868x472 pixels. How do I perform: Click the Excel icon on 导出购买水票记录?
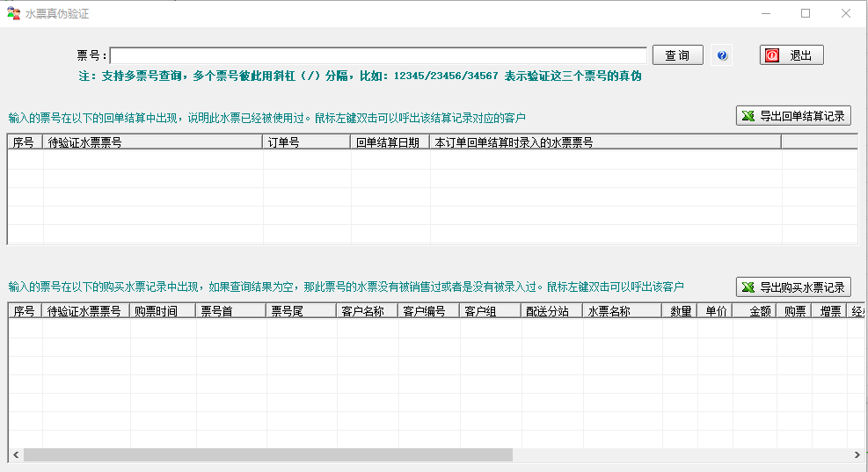coord(748,287)
